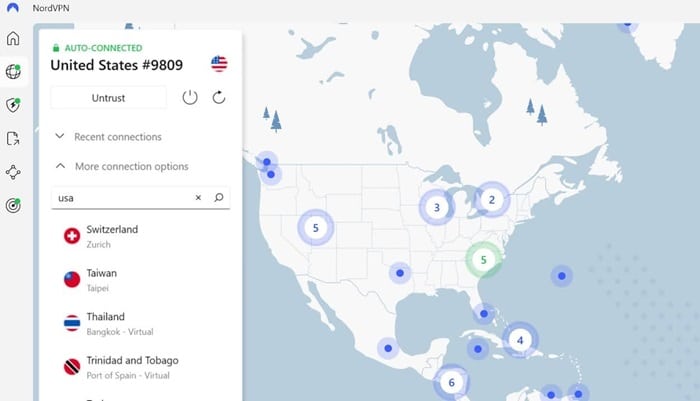700x401 pixels.
Task: Click the western US cluster marker 5
Action: pos(316,228)
